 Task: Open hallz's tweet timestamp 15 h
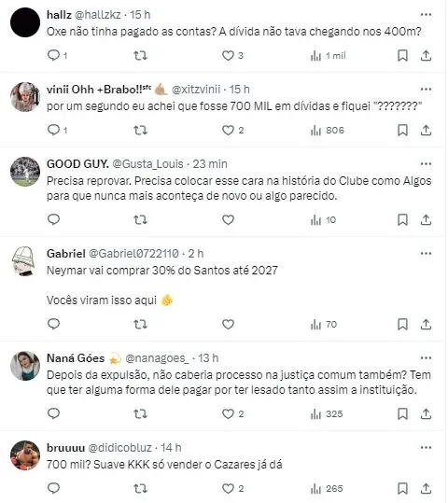tap(140, 15)
